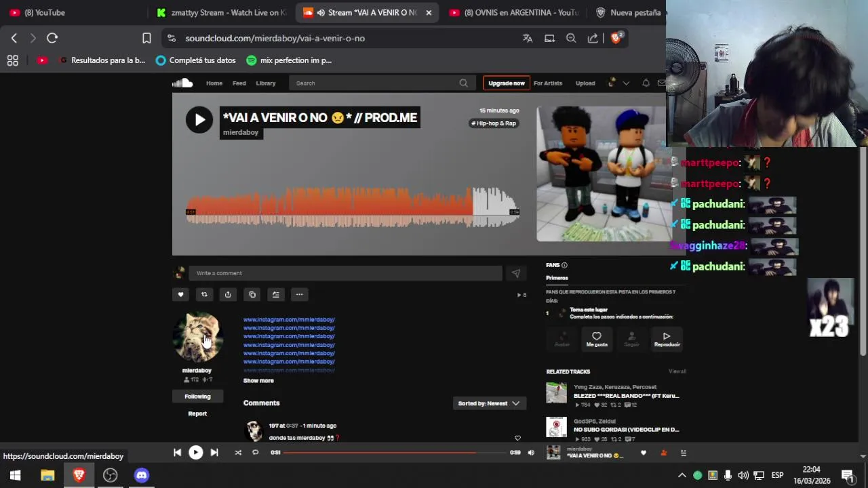Share the track
The height and width of the screenshot is (488, 868).
pyautogui.click(x=228, y=294)
